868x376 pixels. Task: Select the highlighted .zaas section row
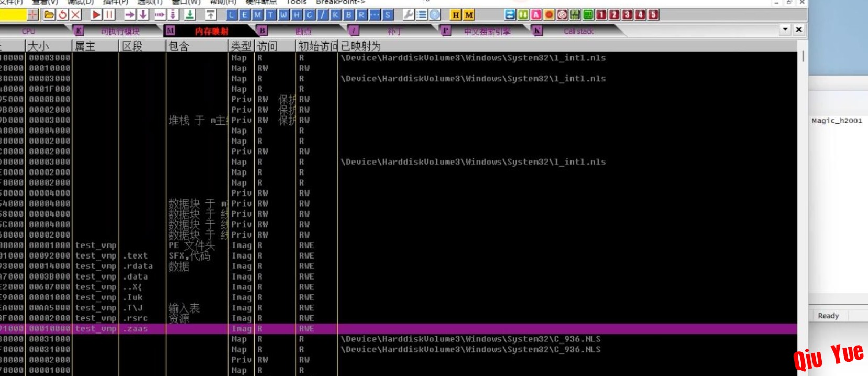(398, 329)
